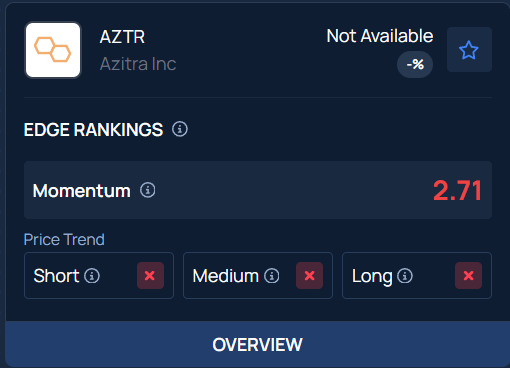Click the AZTR ticker symbol

tap(122, 37)
